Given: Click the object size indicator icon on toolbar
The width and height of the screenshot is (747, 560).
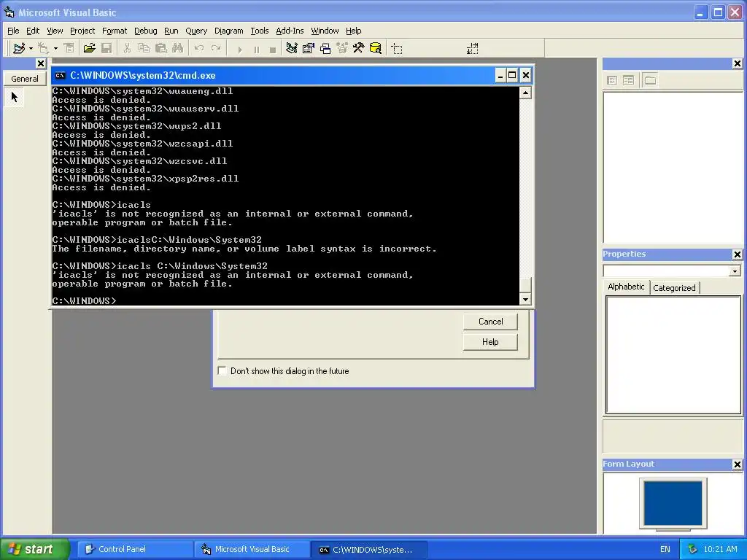Looking at the screenshot, I should 472,48.
